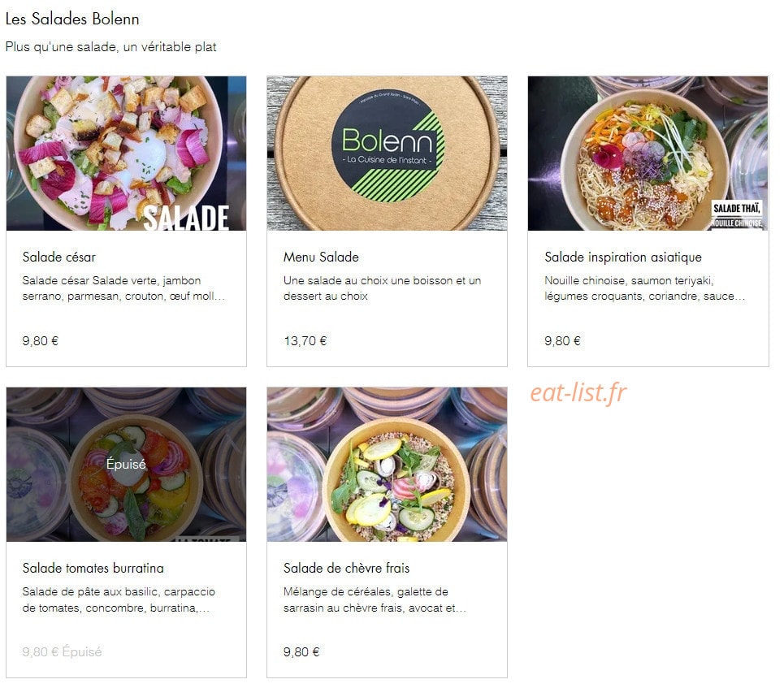
Task: Click the Bolenn logo image
Action: pyautogui.click(x=387, y=153)
